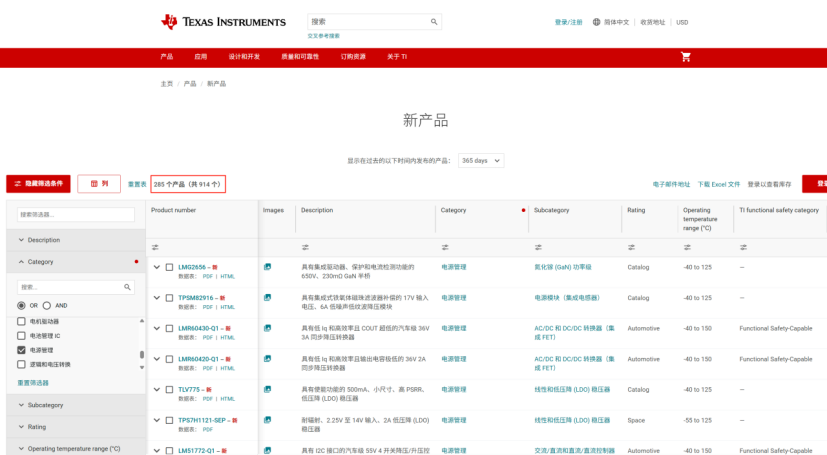The height and width of the screenshot is (455, 827).
Task: Expand the TPS7H1121-SEP row details chevron
Action: [x=157, y=420]
